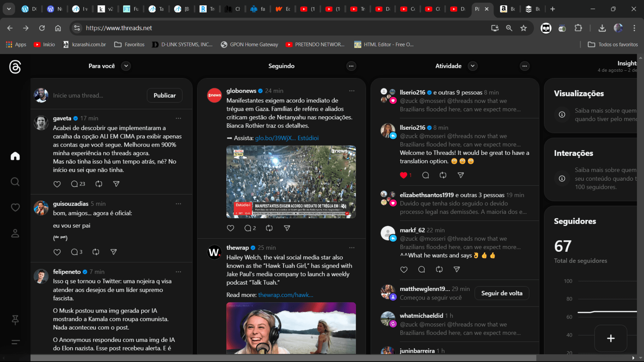Like gaveta's post with the heart icon
Viewport: 644px width, 362px height.
coord(57,184)
